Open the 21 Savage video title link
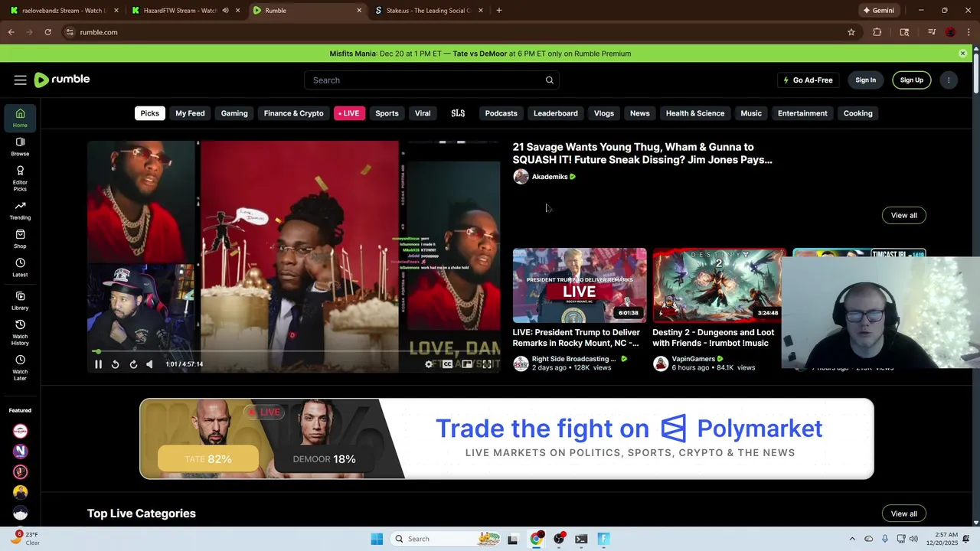 642,153
